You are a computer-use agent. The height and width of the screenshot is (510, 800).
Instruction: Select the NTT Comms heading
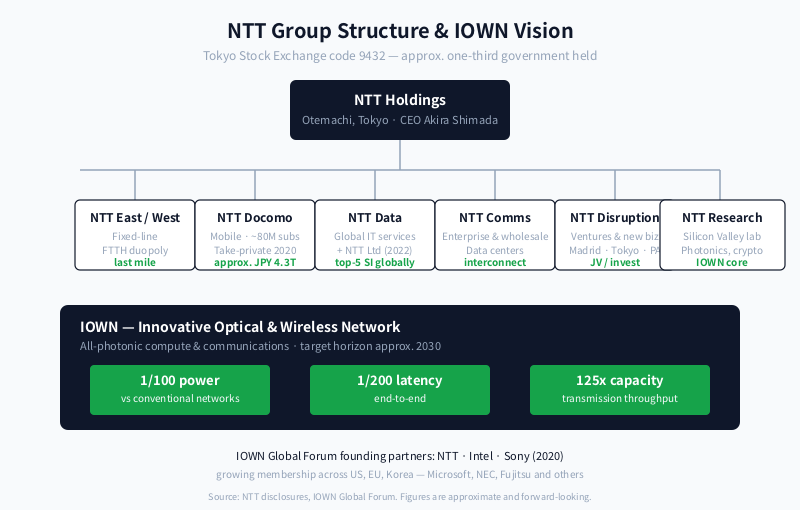click(495, 218)
